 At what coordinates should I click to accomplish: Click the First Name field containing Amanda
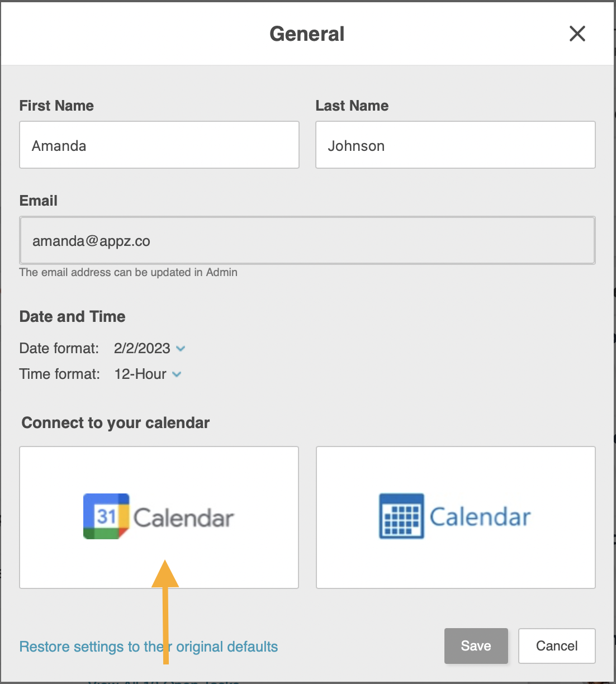click(159, 145)
